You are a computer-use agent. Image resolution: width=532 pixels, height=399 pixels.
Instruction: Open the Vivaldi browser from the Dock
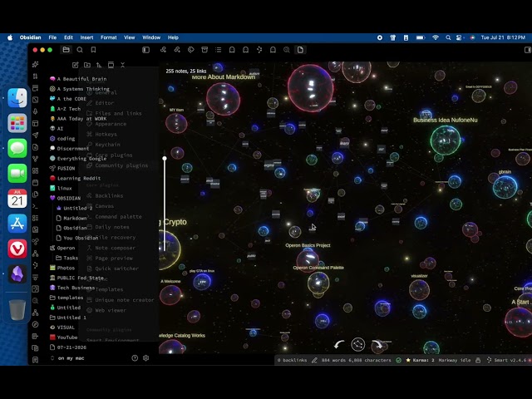coord(17,249)
